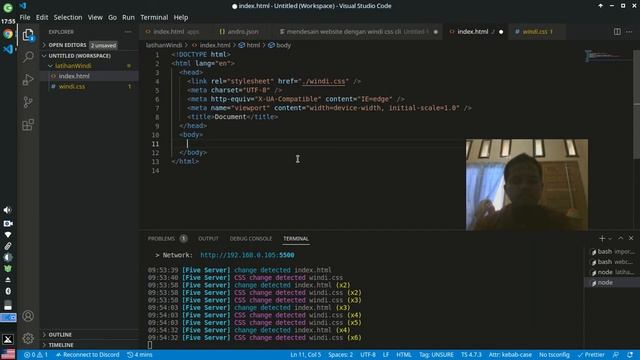Click Reconnect to Discord in status bar

tap(87, 355)
